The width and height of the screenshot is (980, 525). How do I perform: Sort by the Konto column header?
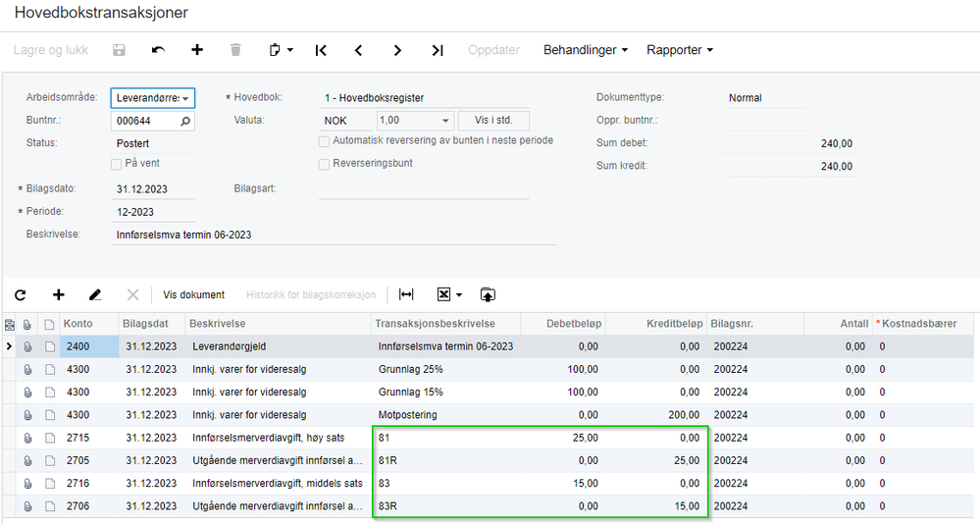click(89, 324)
